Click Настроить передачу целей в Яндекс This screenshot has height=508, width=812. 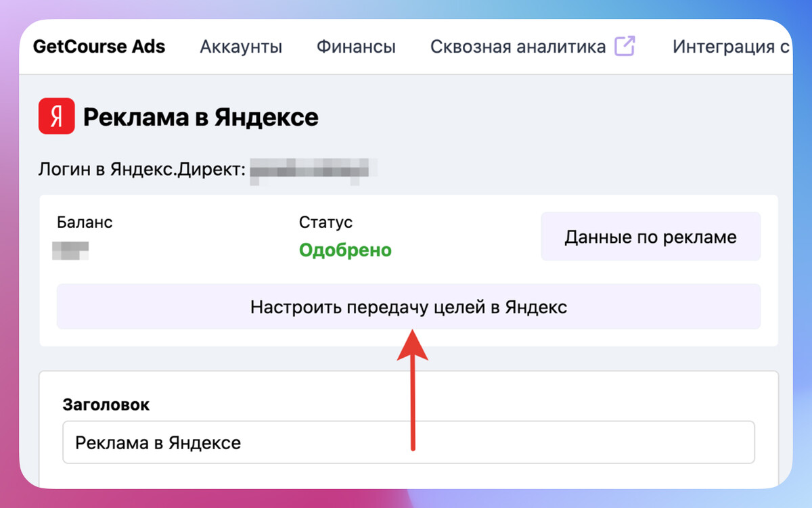point(409,307)
